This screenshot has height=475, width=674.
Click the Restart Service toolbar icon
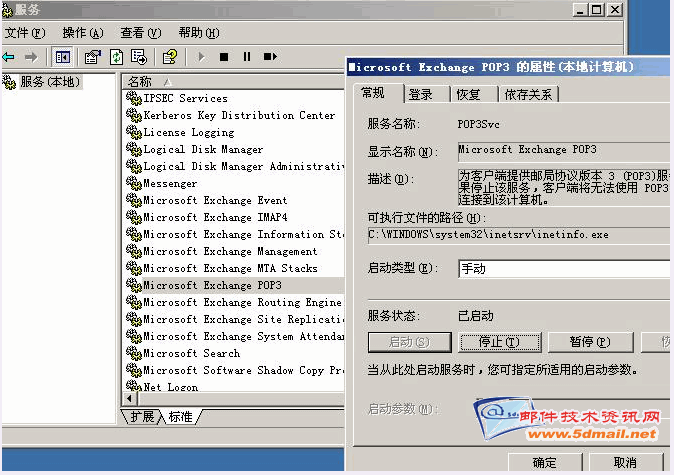tap(270, 57)
